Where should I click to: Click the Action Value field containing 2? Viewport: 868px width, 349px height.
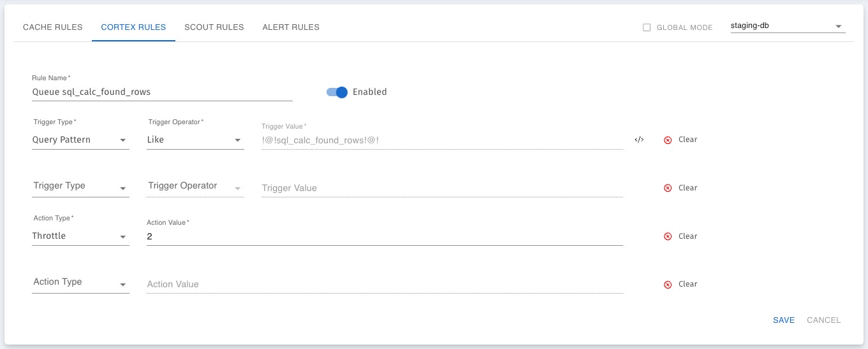[x=385, y=236]
